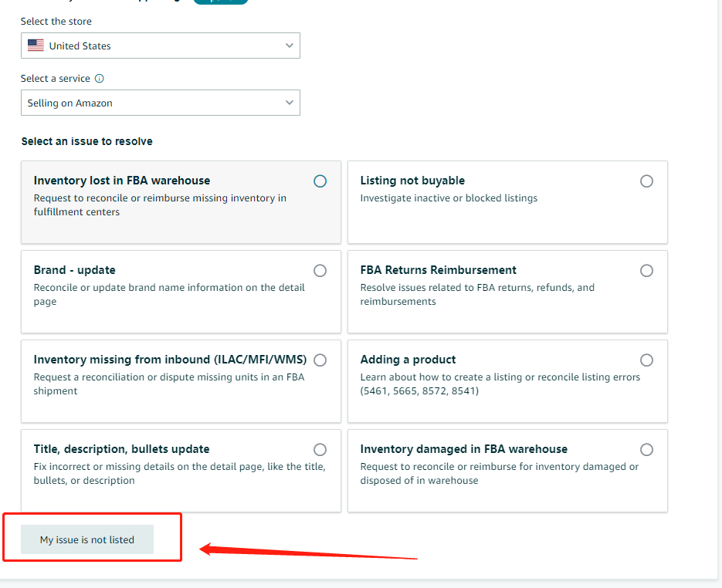
Task: Click 'Request to reconcile or reimburse for inventory damaged' text
Action: [x=499, y=474]
